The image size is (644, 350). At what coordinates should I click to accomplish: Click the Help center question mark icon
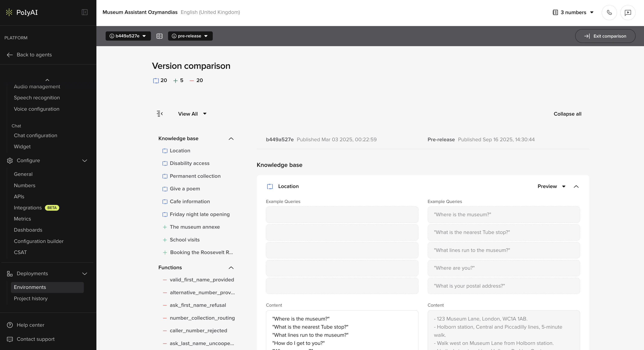(10, 325)
